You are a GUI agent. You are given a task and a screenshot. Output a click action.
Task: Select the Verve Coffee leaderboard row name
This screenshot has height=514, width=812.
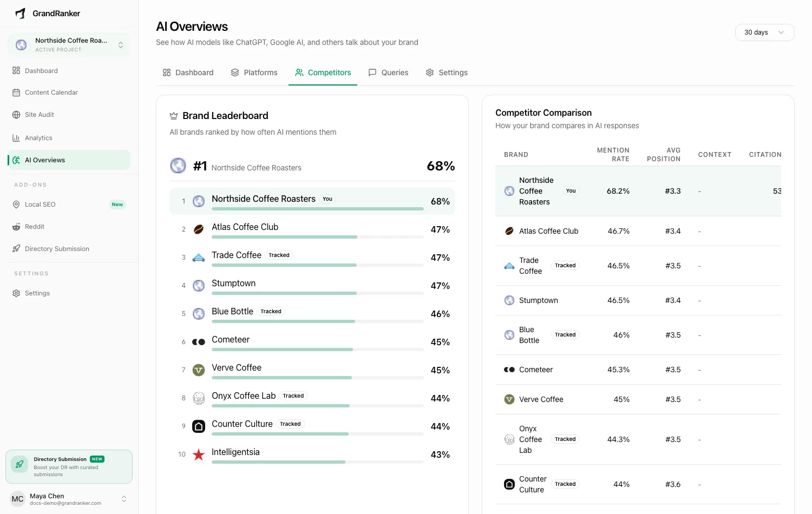click(237, 368)
